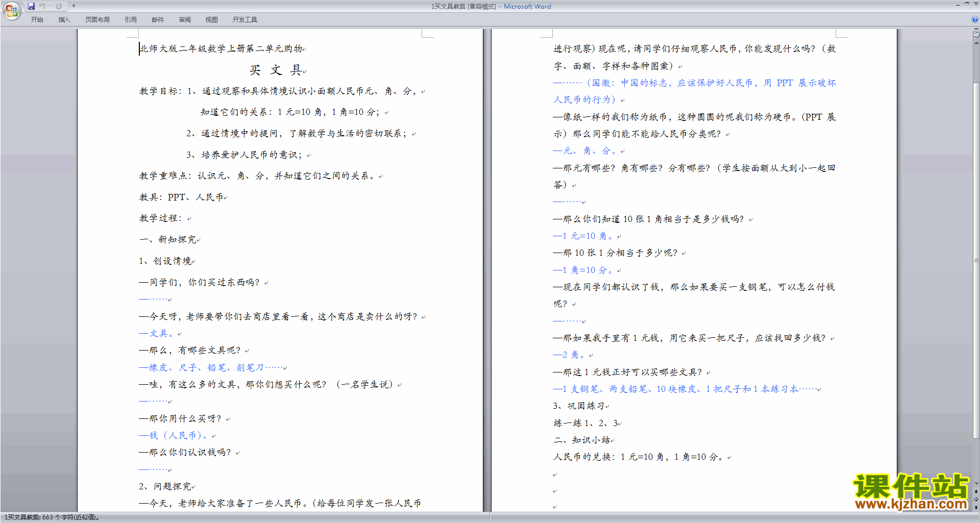
Task: Click the line 同学们，你们买过东西吗？
Action: 200,282
